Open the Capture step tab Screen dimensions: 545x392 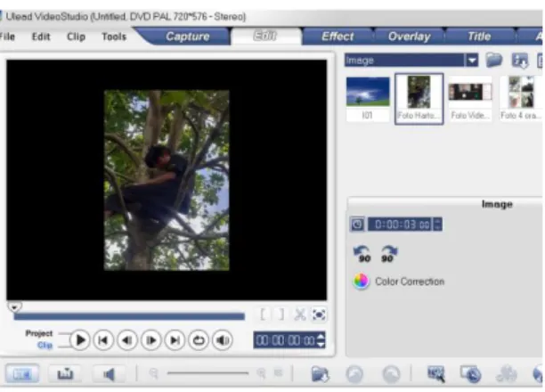[x=188, y=37]
